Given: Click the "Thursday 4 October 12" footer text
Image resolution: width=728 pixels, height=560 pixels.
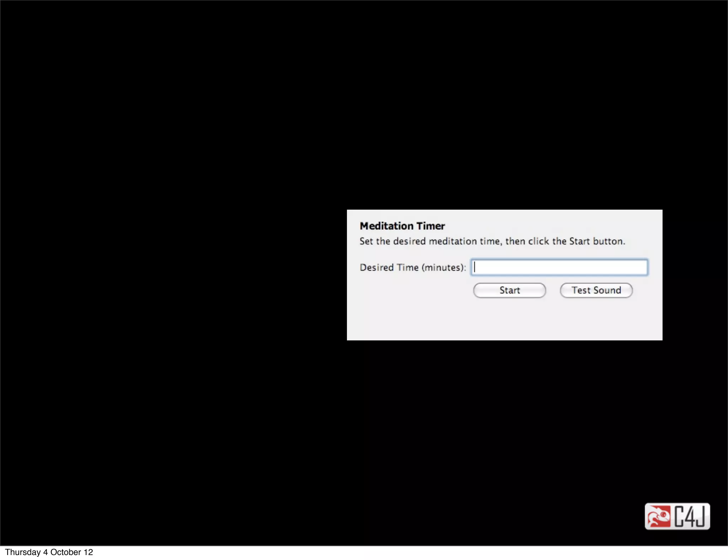Looking at the screenshot, I should 49,552.
